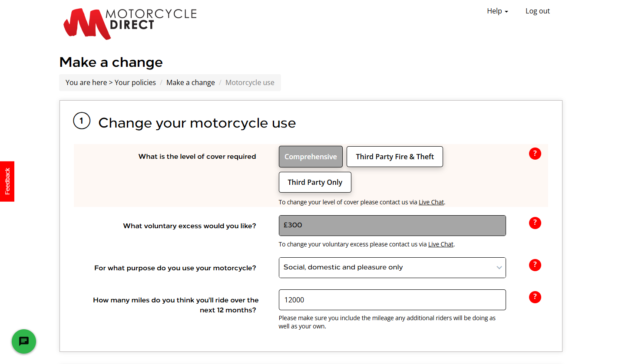Open the motorcycle purpose dropdown

[392, 268]
